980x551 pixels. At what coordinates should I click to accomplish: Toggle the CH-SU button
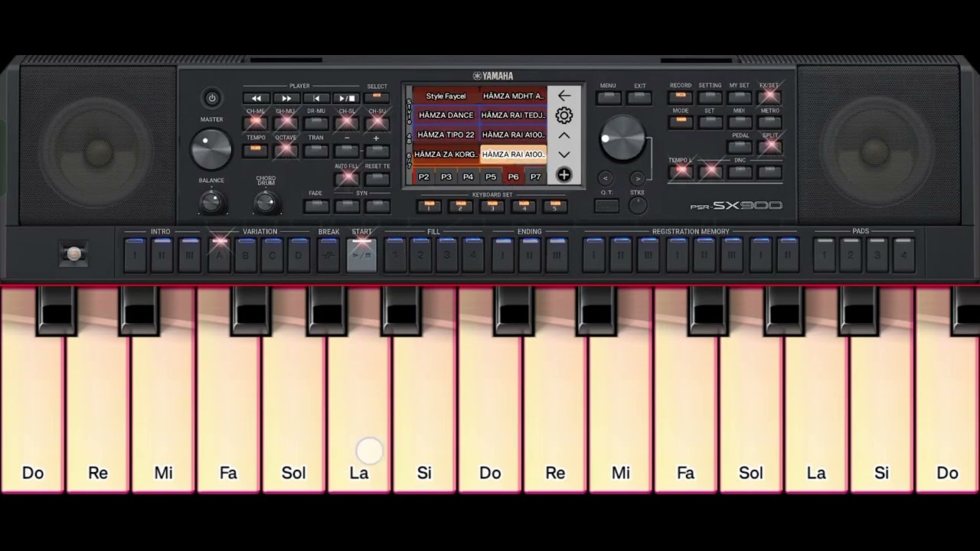pyautogui.click(x=377, y=122)
